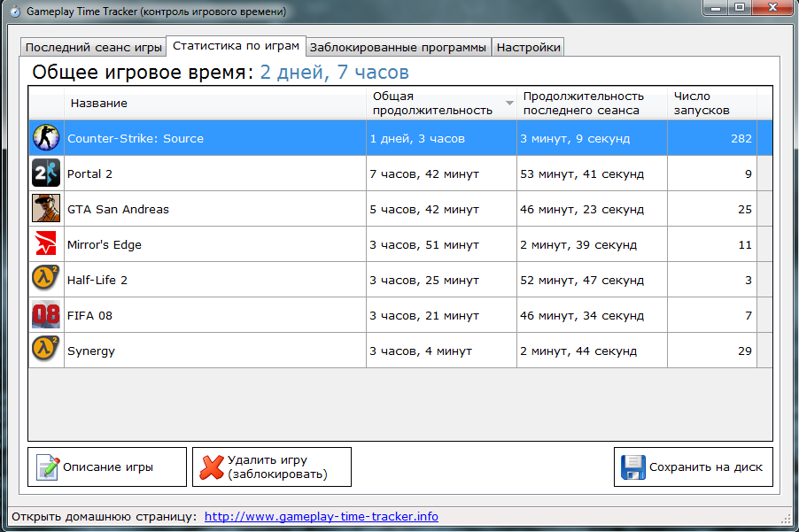Open the gameplay-time-tracker.info homepage link
The image size is (799, 532).
(x=321, y=516)
